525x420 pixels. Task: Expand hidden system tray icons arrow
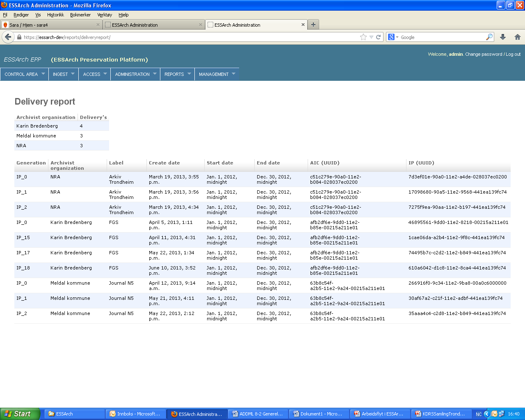coord(487,414)
